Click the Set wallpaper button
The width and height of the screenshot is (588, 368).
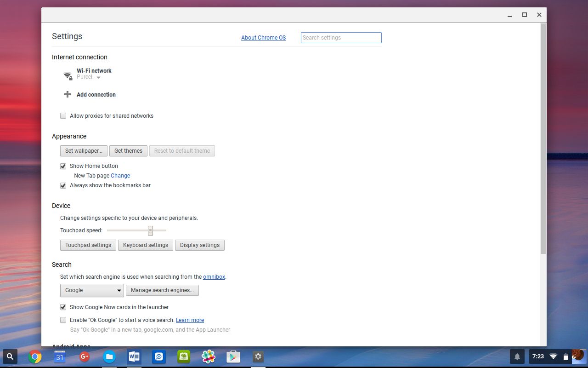point(84,151)
